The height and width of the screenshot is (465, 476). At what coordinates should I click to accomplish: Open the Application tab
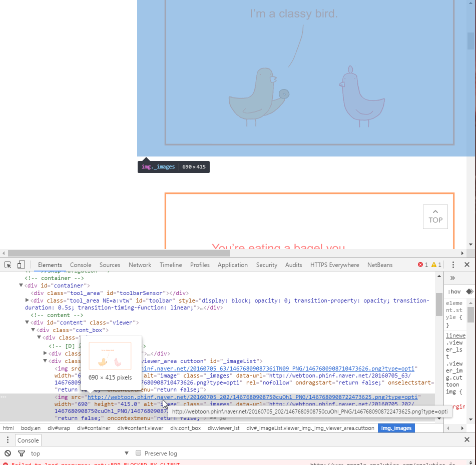click(x=233, y=265)
